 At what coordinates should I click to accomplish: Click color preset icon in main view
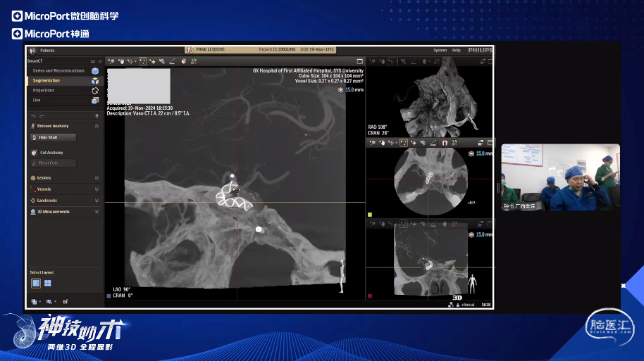[194, 61]
